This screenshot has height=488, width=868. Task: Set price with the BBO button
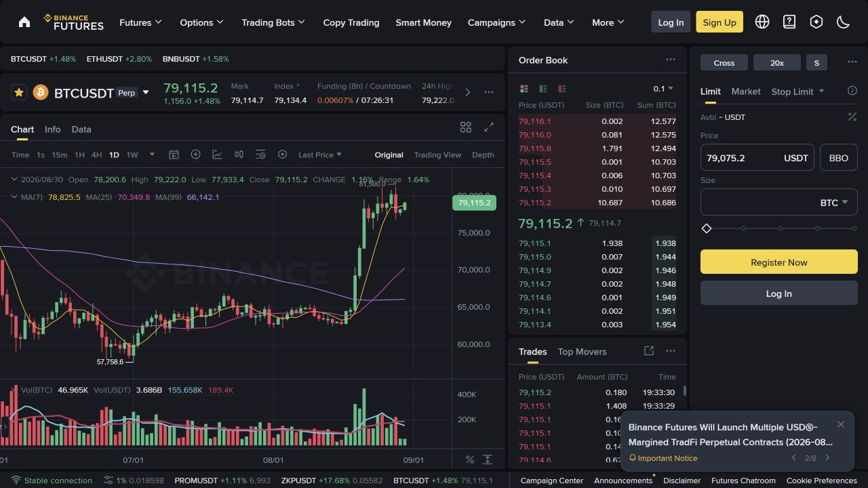coord(839,157)
